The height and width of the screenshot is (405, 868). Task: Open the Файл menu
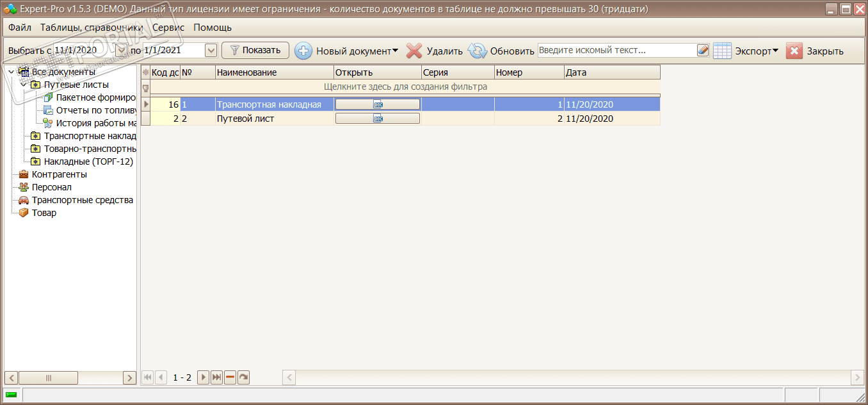point(20,28)
